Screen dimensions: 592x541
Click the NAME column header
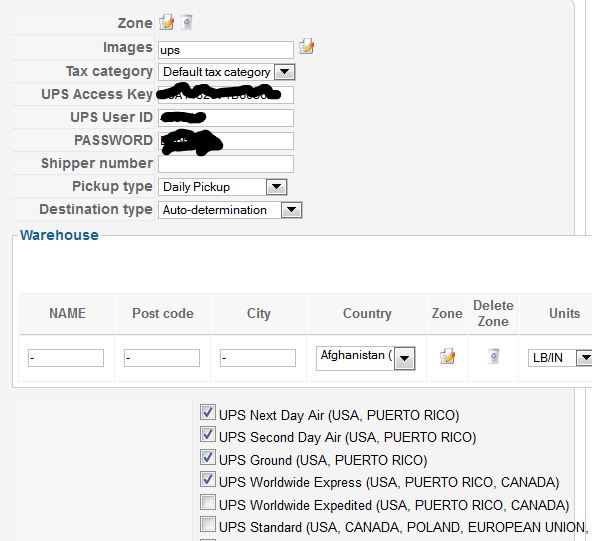click(67, 313)
